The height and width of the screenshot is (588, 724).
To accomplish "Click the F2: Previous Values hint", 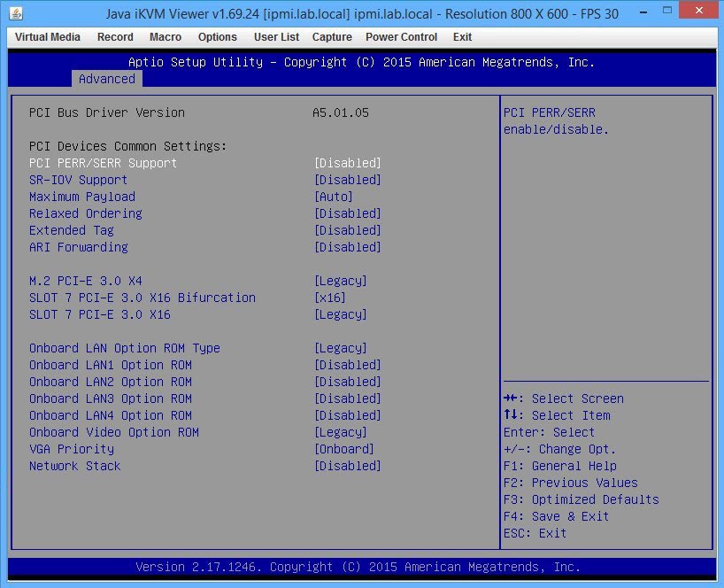I will coord(571,483).
